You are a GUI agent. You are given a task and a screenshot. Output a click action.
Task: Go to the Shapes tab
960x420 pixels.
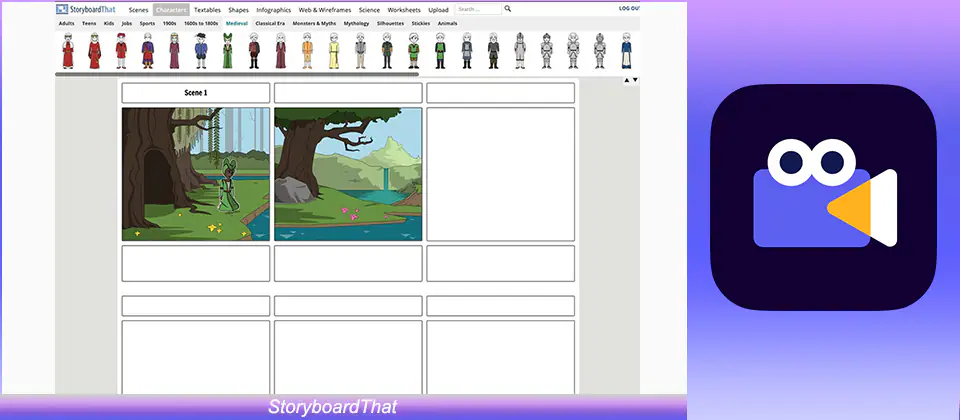pos(238,10)
